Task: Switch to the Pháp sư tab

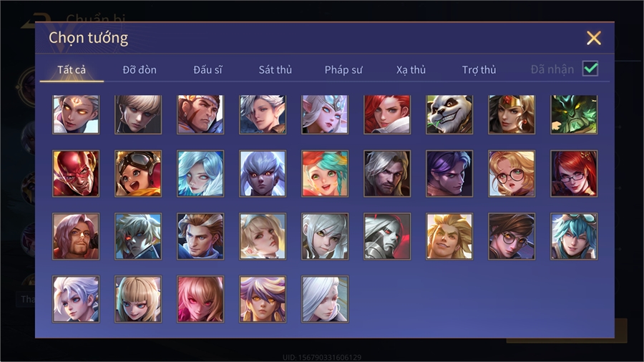Action: [343, 70]
